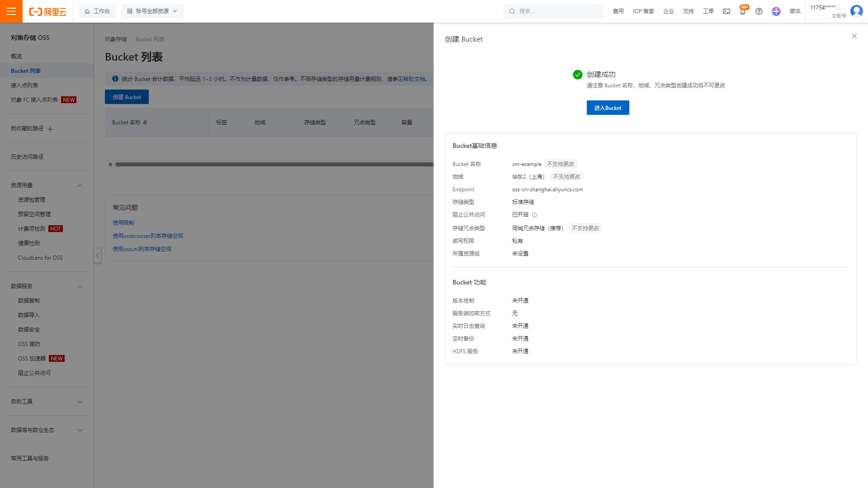Click the user avatar icon
This screenshot has height=488, width=868.
856,11
